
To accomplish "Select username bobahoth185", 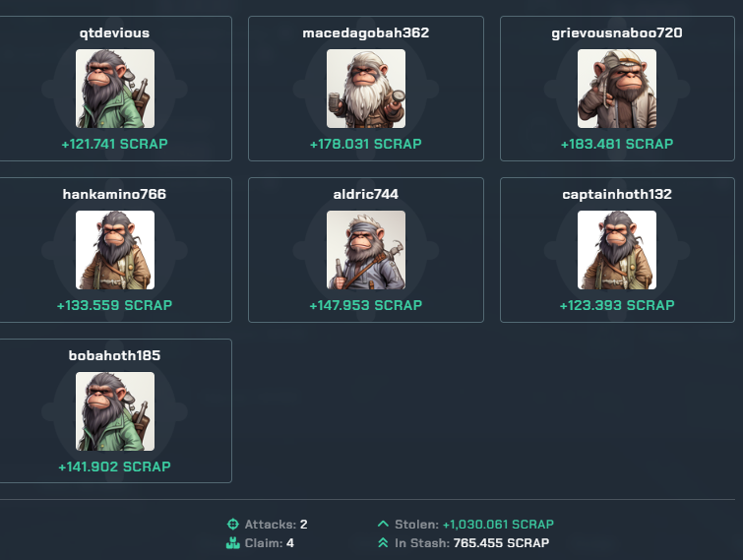I will tap(115, 355).
